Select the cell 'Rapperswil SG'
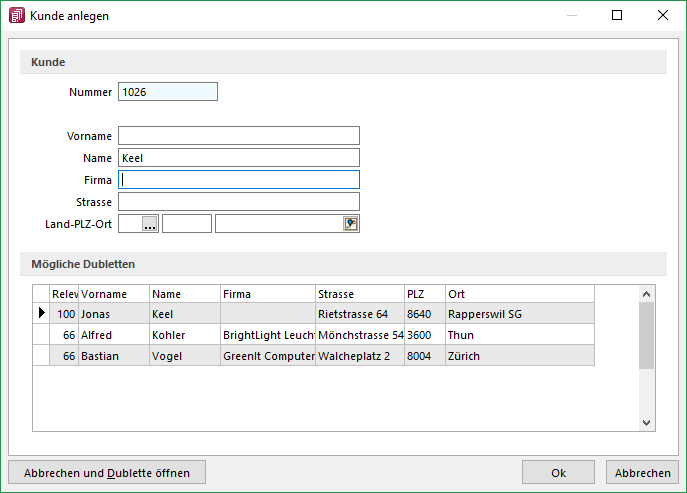Screen dimensions: 687x493 coord(520,314)
